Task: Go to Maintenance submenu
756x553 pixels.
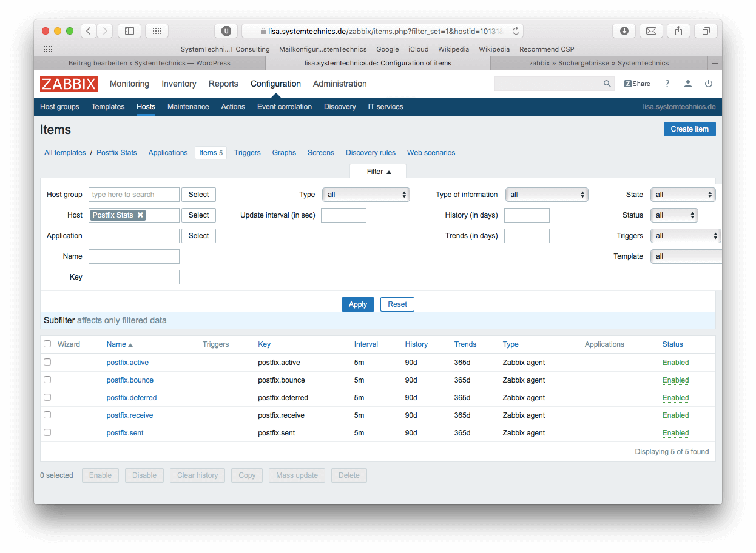Action: [188, 107]
